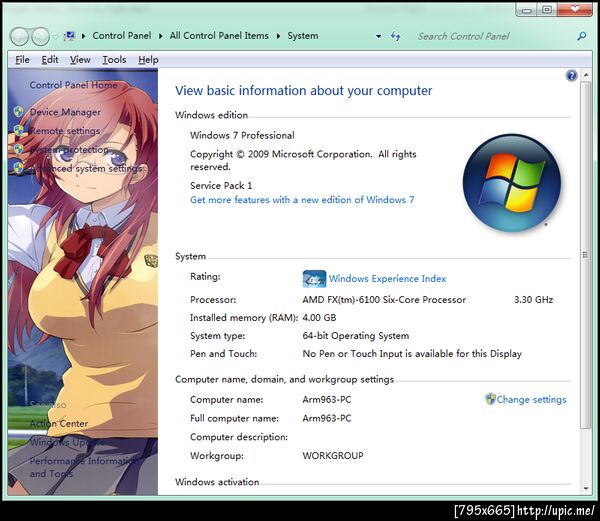
Task: Click the System breadcrumb segment
Action: (x=303, y=36)
